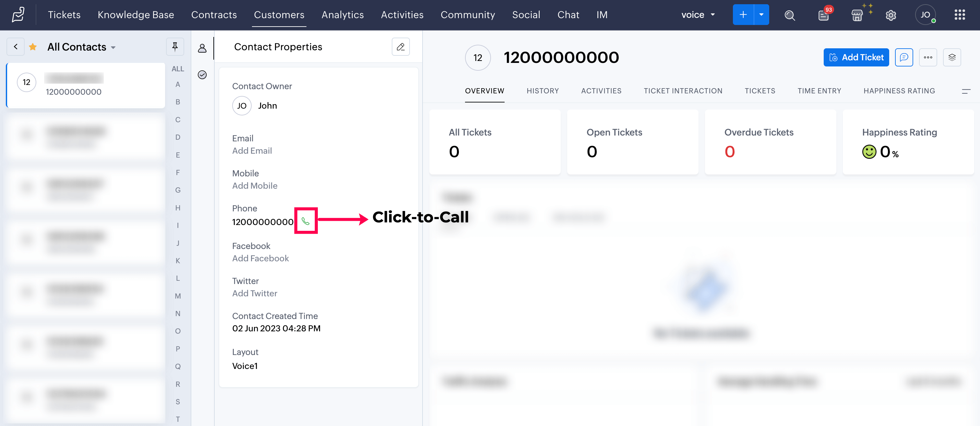Open the layers stack icon

pos(952,57)
